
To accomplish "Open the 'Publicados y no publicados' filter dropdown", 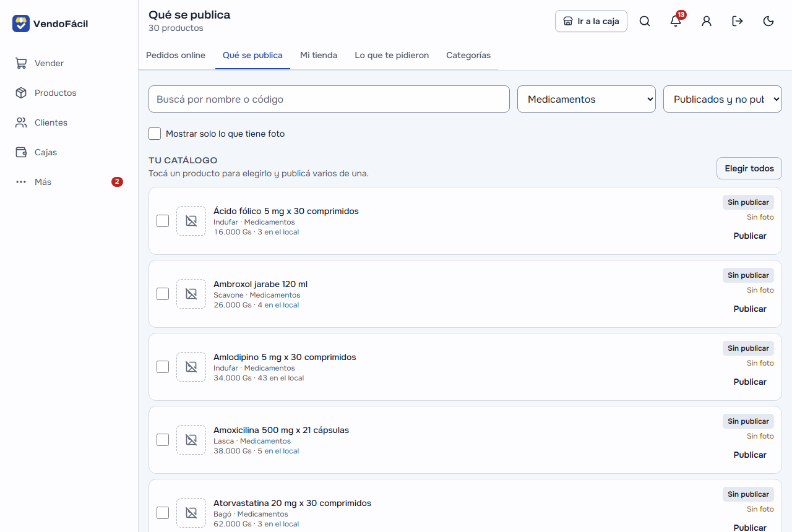I will coord(723,99).
